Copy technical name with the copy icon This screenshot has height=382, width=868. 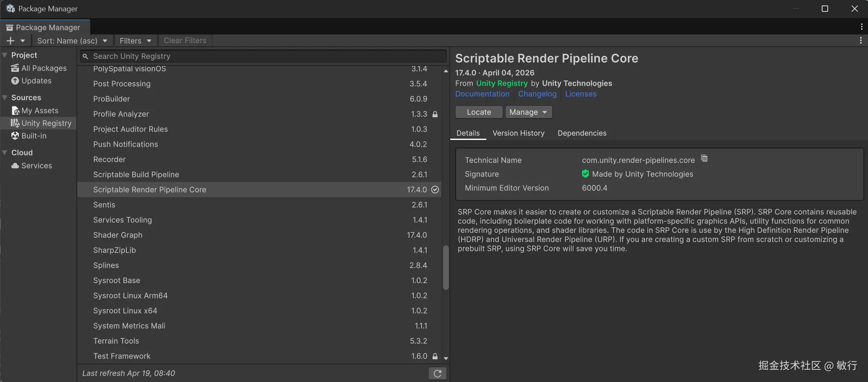(704, 158)
